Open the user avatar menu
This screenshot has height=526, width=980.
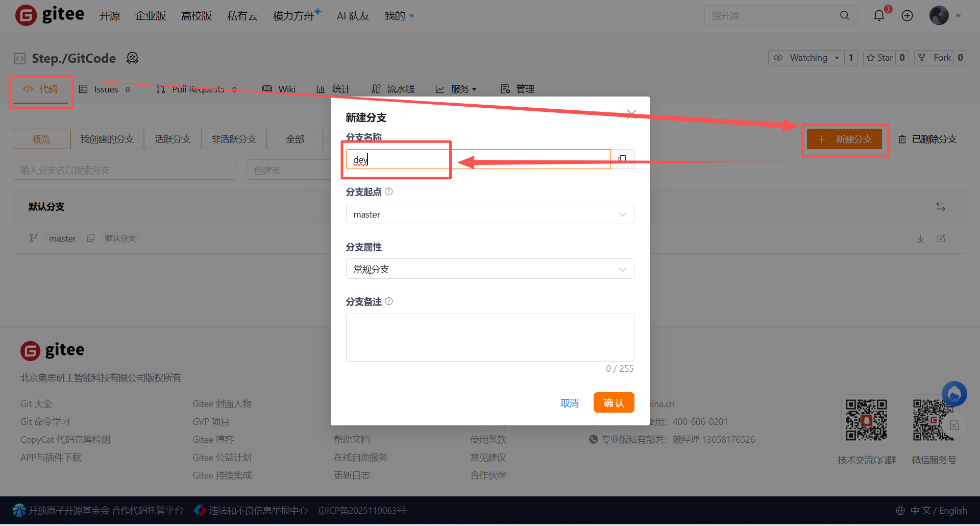click(939, 16)
